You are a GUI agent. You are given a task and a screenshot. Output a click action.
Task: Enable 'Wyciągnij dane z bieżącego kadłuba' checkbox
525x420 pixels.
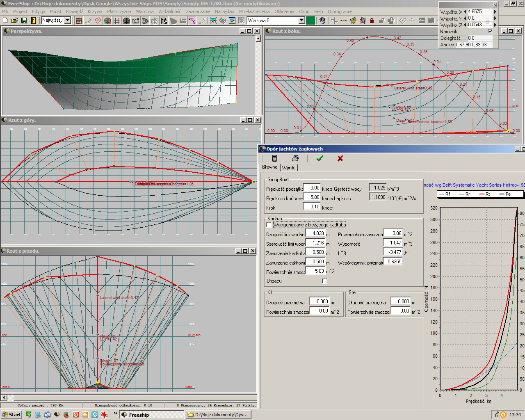269,225
